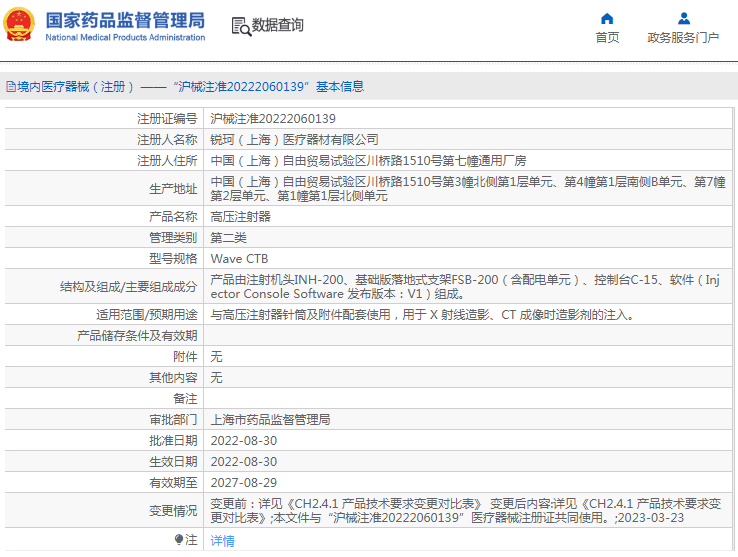Open the 数据查询 search icon
The width and height of the screenshot is (738, 557).
coord(241,26)
